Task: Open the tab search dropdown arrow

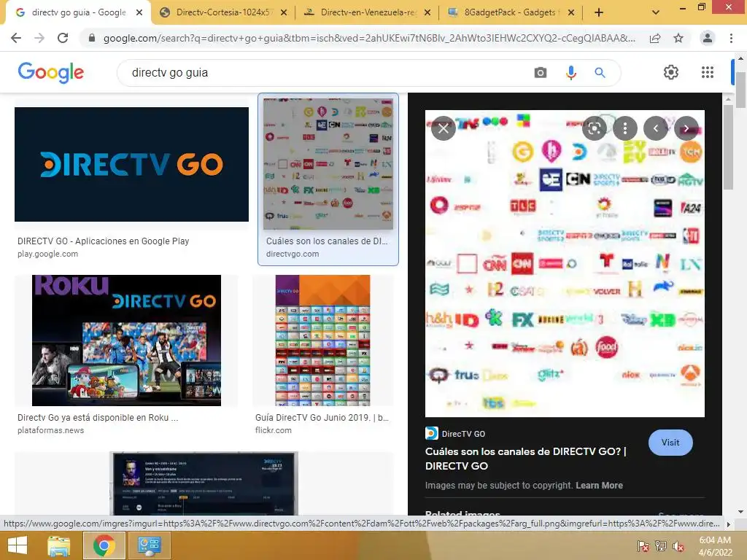Action: tap(656, 12)
